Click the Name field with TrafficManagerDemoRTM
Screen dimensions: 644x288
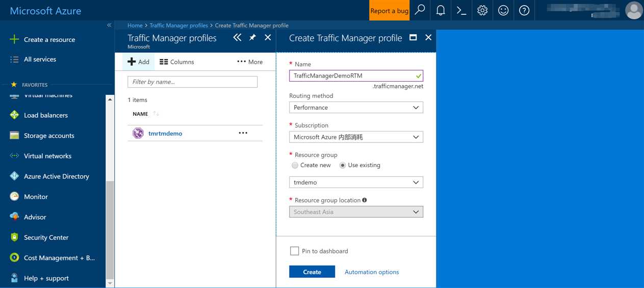tap(356, 75)
